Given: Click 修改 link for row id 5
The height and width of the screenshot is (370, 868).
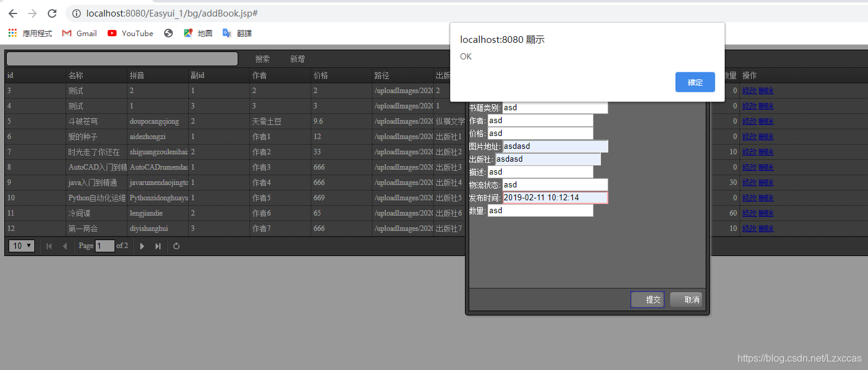Looking at the screenshot, I should point(749,121).
